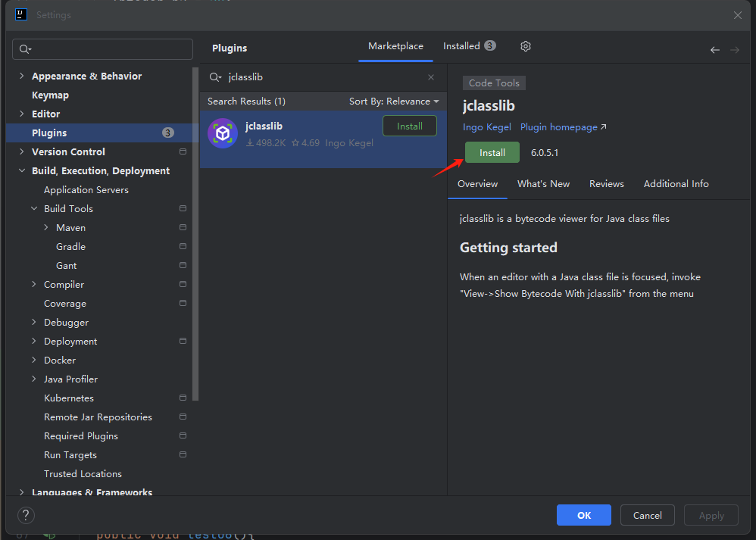Screen dimensions: 756x540
Task: Click the settings tree vertical scrollbar
Action: tap(195, 234)
